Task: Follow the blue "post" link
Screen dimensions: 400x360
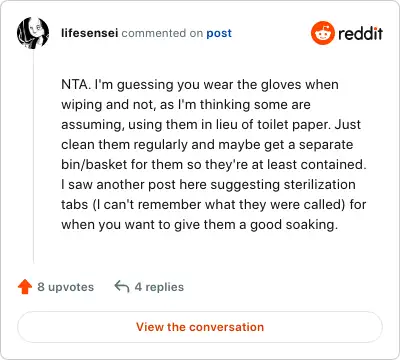Action: (219, 33)
